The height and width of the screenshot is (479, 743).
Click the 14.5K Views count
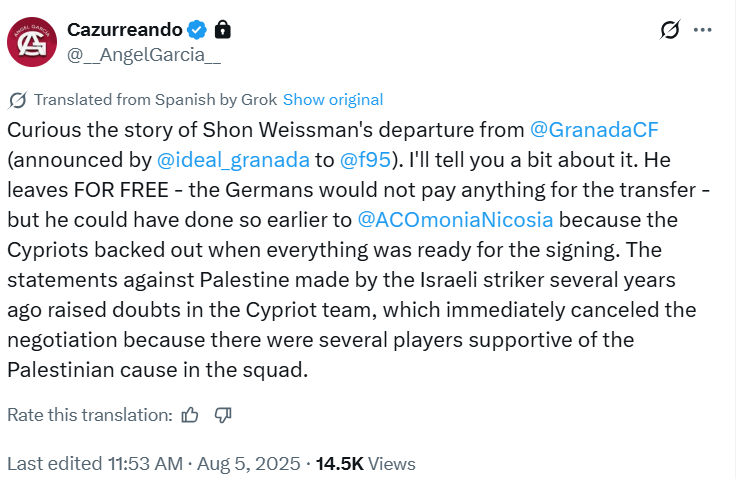pyautogui.click(x=365, y=463)
